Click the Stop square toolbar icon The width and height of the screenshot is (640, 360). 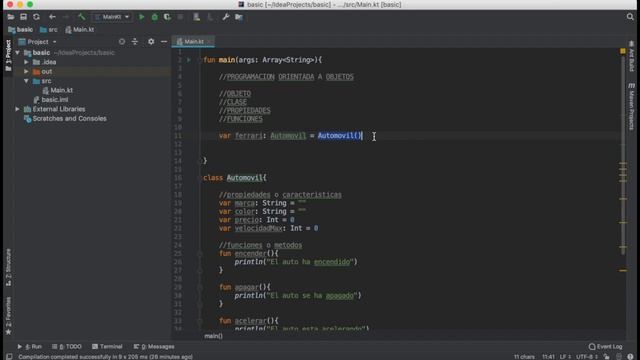tap(180, 17)
